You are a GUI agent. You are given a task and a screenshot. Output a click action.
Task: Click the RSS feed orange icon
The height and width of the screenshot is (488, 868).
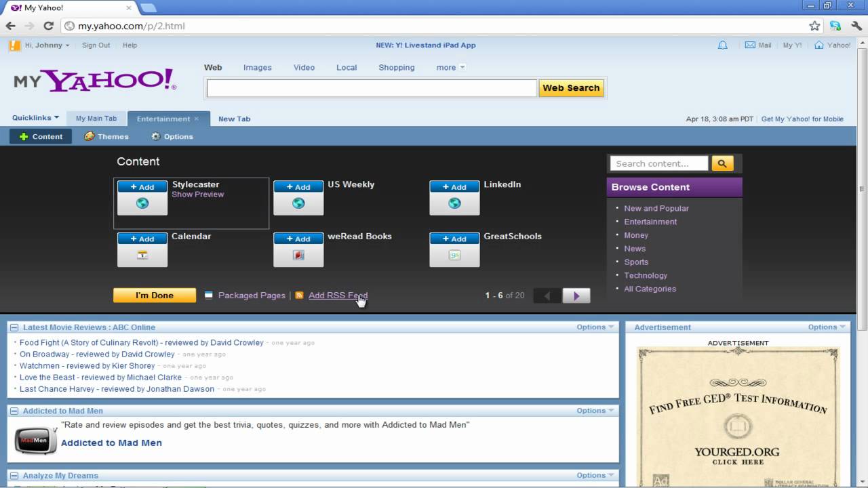pyautogui.click(x=299, y=296)
